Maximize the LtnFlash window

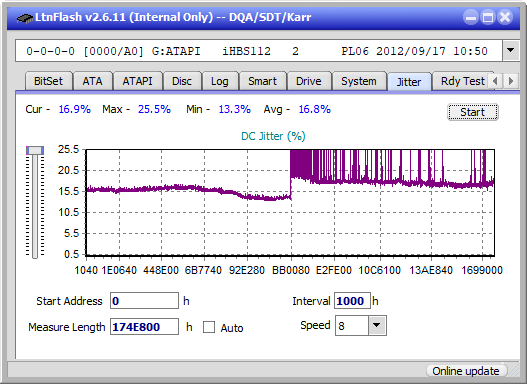click(488, 17)
